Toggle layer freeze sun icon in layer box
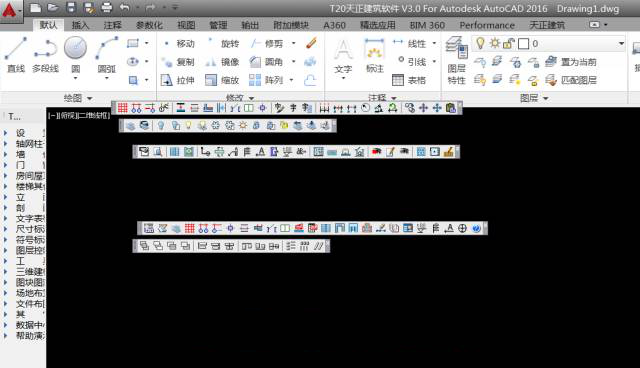 (x=495, y=43)
